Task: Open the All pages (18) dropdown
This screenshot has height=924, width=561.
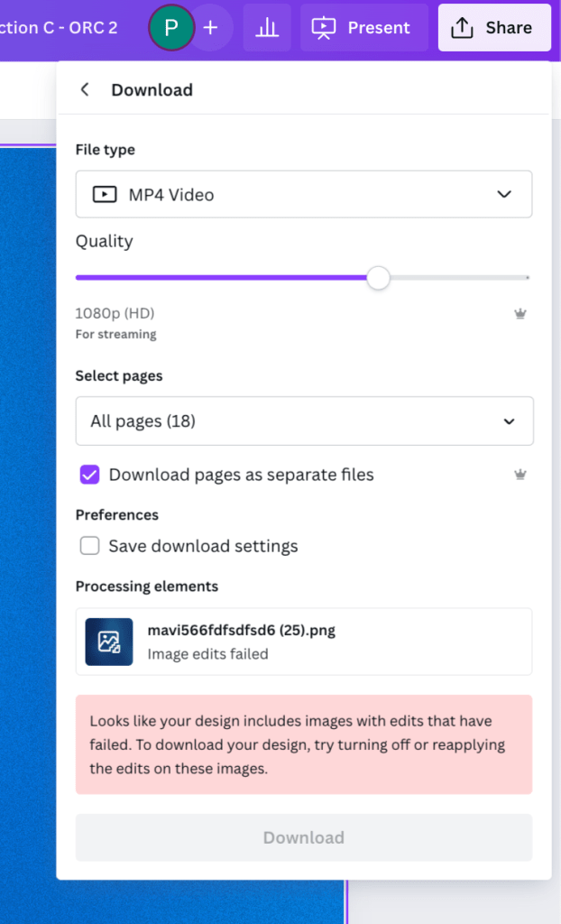Action: 305,420
